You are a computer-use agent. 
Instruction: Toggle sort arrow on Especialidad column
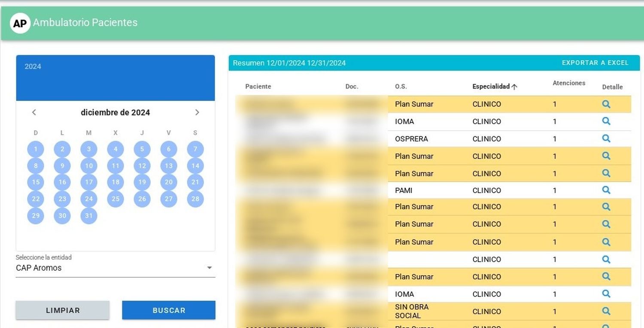pyautogui.click(x=514, y=87)
